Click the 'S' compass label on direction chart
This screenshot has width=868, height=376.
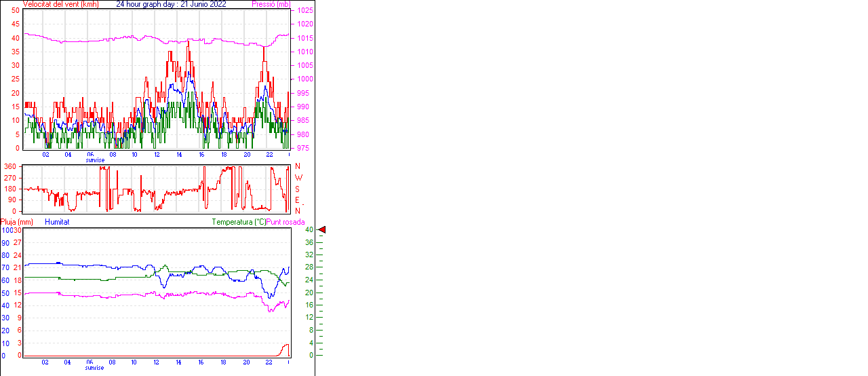(297, 189)
